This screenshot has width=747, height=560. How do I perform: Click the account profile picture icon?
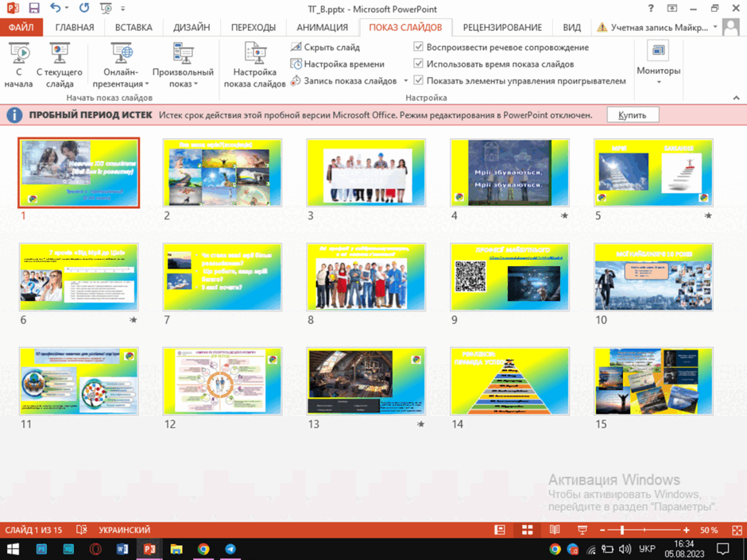731,27
